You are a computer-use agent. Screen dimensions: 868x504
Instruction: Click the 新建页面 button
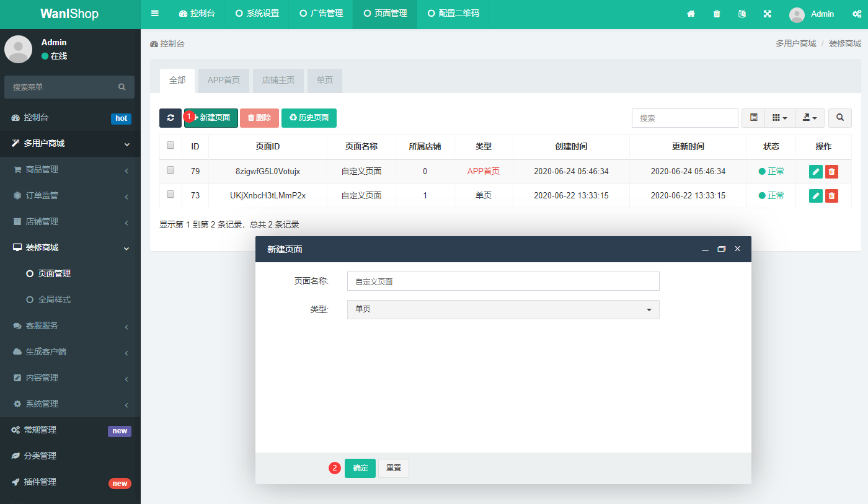tap(211, 118)
